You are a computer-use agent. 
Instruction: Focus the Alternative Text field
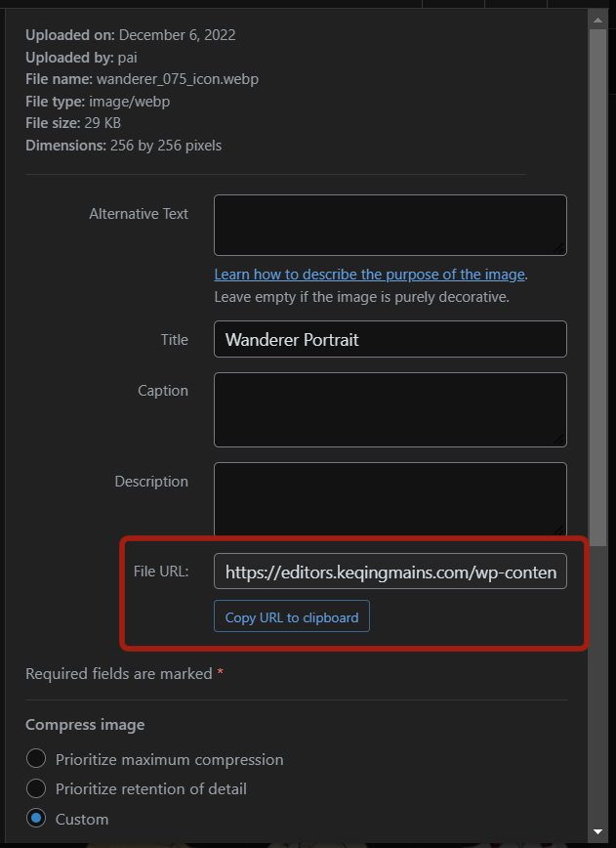coord(390,225)
